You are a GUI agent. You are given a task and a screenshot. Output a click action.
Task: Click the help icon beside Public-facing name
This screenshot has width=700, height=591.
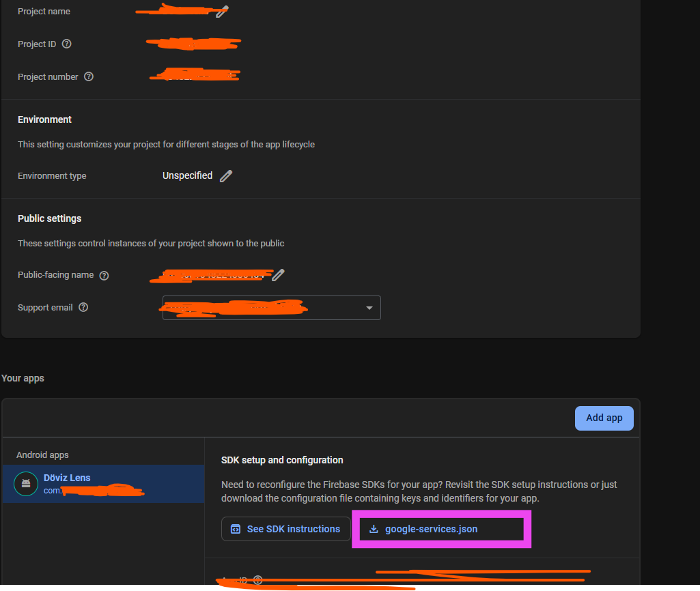(x=104, y=276)
